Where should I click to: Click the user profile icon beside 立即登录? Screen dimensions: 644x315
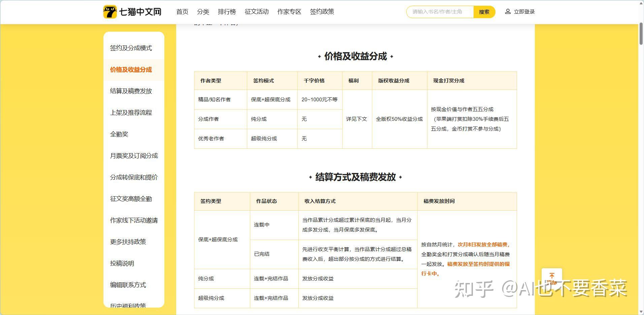pyautogui.click(x=508, y=11)
